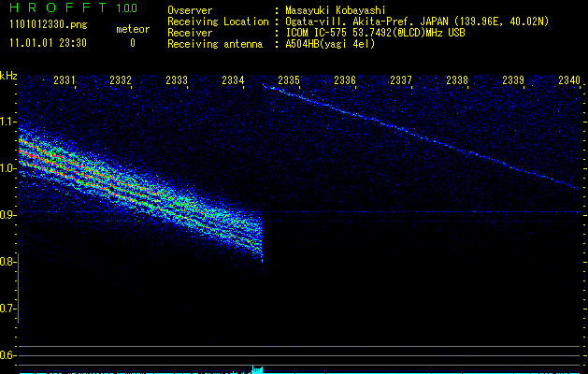588x374 pixels.
Task: Click the HROFFT 1.0.0 title text
Action: [x=74, y=7]
